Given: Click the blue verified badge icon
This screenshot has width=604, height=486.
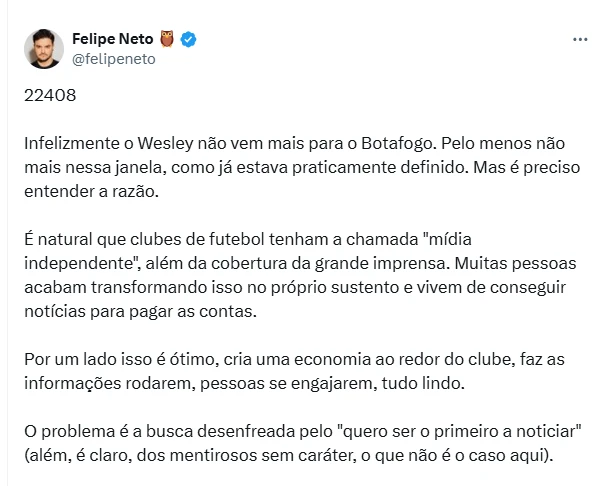Looking at the screenshot, I should click(x=188, y=39).
